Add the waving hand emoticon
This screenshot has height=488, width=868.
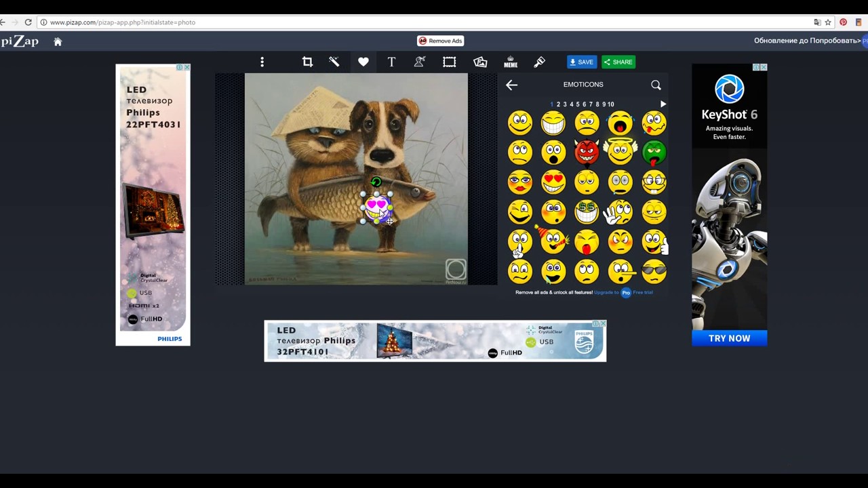tap(618, 212)
